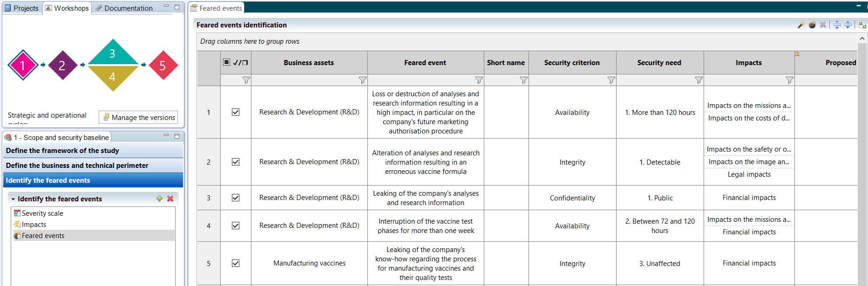
Task: Switch to the Projects tab
Action: (x=22, y=8)
